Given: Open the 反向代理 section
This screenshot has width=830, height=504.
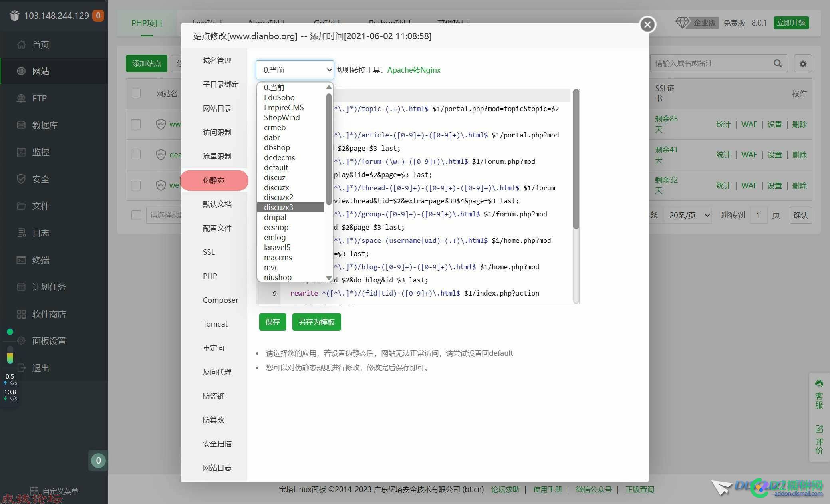Looking at the screenshot, I should 217,372.
